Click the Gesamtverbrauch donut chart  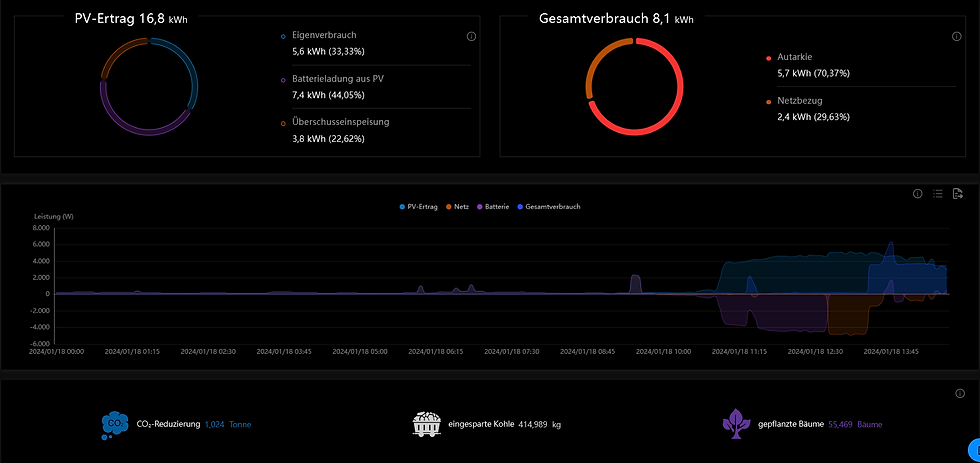click(x=634, y=86)
